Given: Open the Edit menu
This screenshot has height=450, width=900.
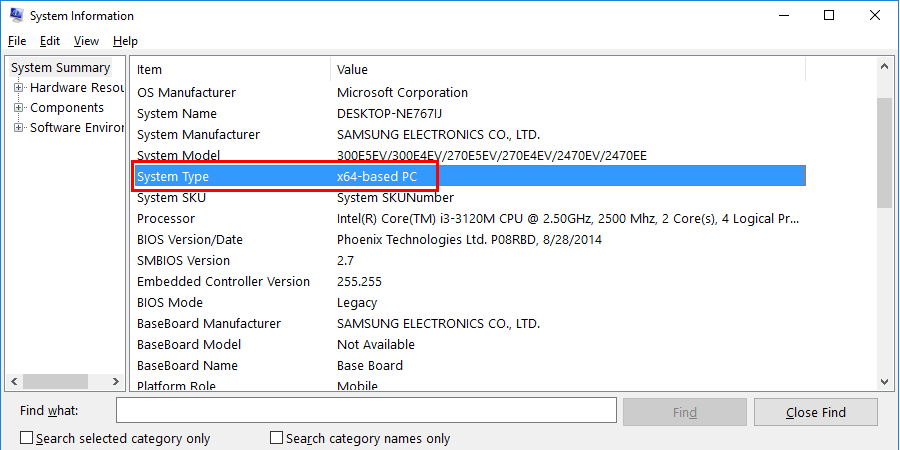Looking at the screenshot, I should tap(50, 41).
